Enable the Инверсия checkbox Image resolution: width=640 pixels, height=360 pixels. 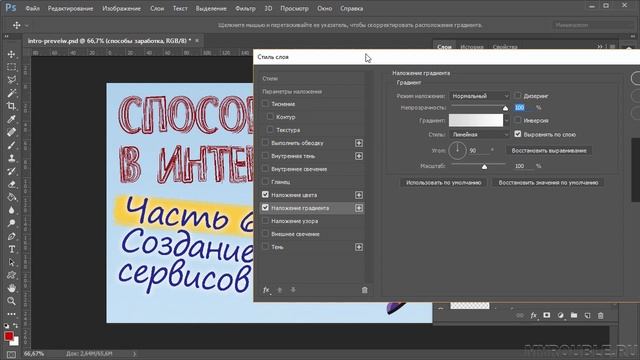tap(518, 120)
